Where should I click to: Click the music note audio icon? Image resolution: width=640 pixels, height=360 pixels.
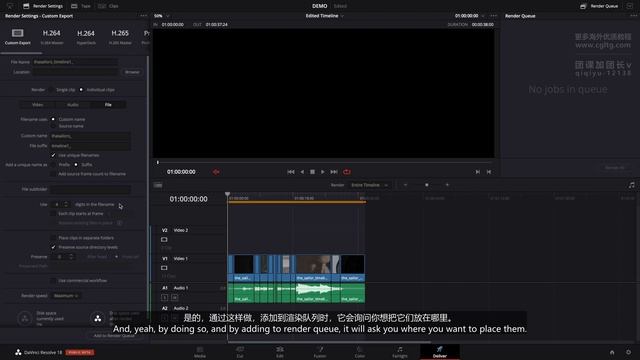tap(631, 185)
